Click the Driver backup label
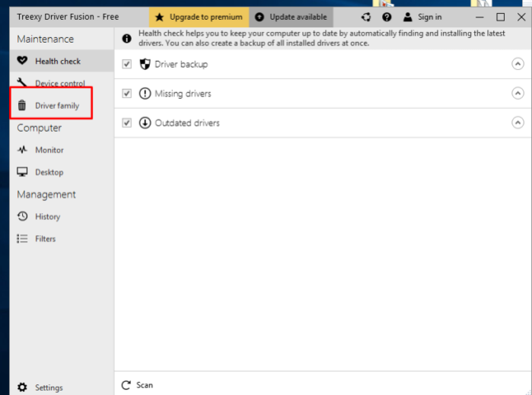532x395 pixels. tap(181, 64)
